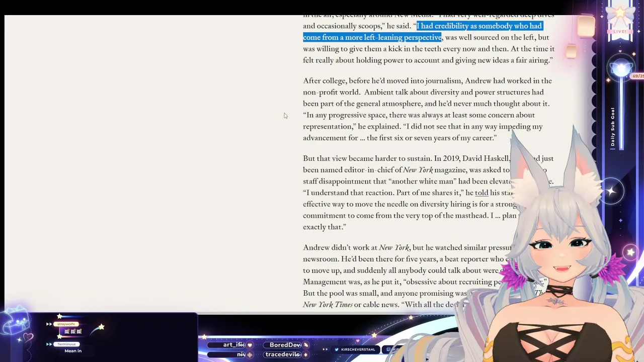Screen dimensions: 644x362
Task: Click the "Mean in" chat message
Action: (x=73, y=351)
